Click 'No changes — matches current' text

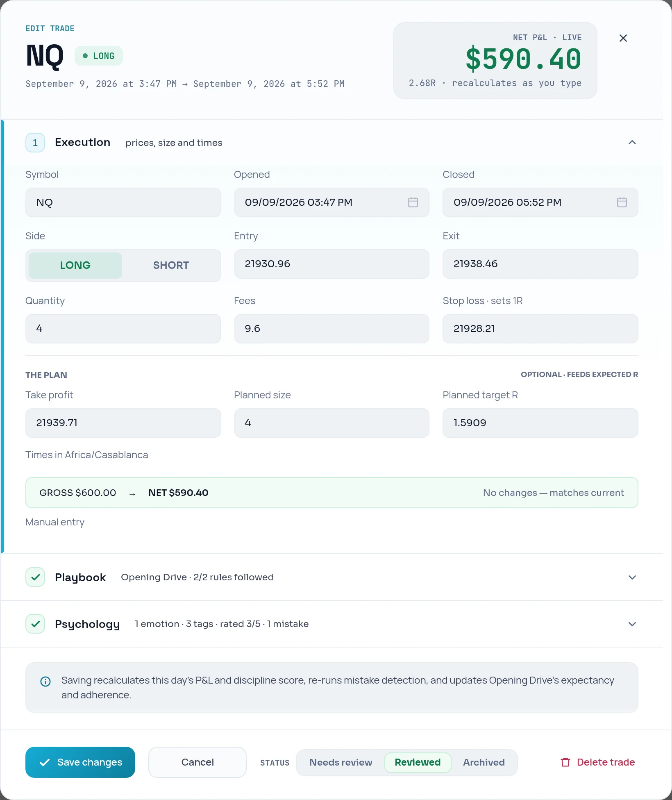click(x=554, y=493)
